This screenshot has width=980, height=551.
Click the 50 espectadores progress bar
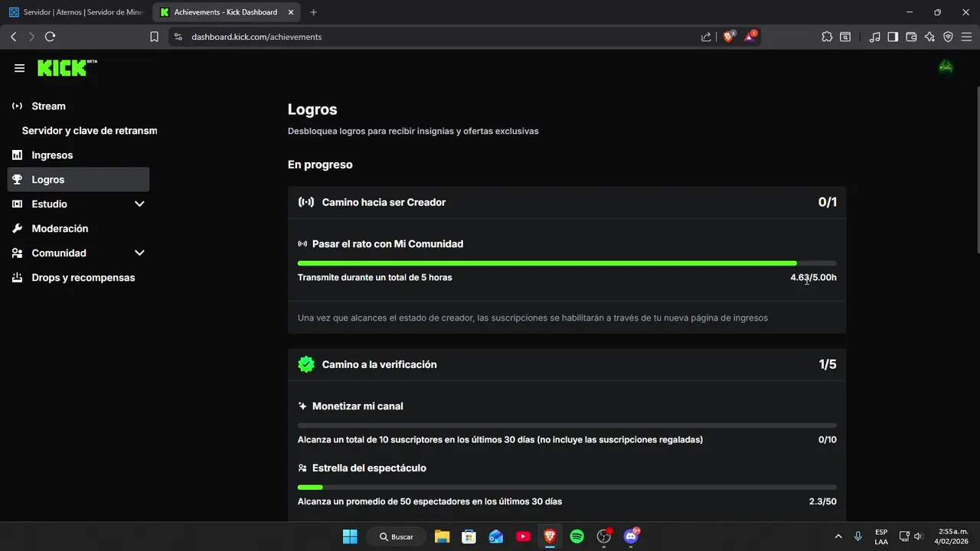[x=567, y=487]
